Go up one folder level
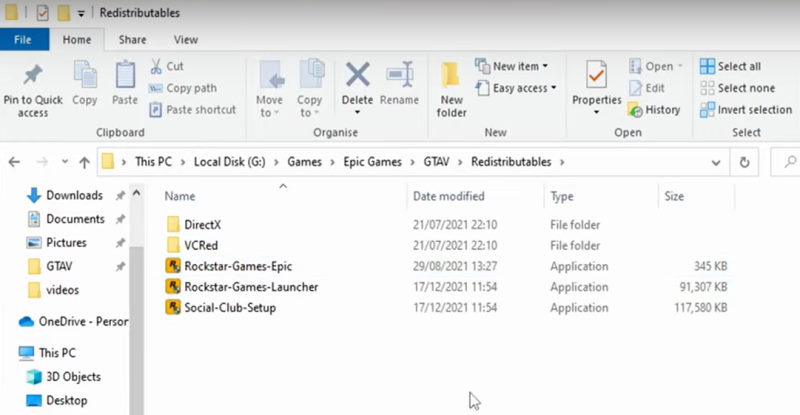Image resolution: width=800 pixels, height=415 pixels. coord(84,162)
